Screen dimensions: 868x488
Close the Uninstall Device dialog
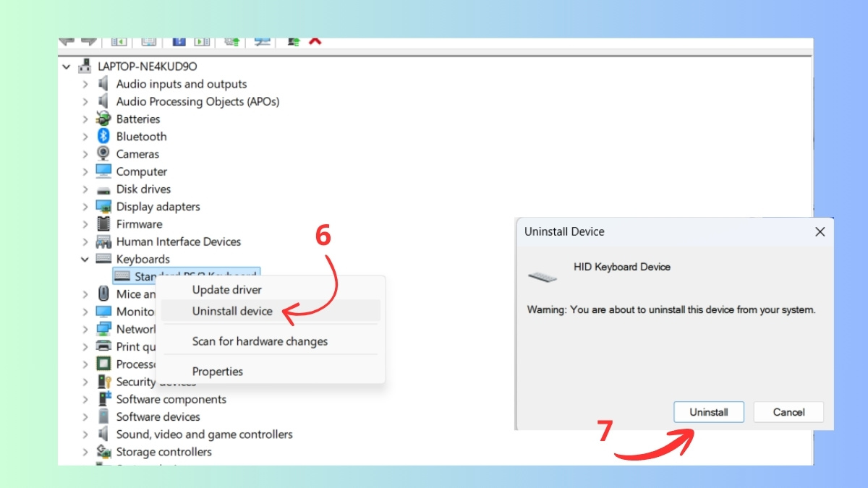(820, 232)
